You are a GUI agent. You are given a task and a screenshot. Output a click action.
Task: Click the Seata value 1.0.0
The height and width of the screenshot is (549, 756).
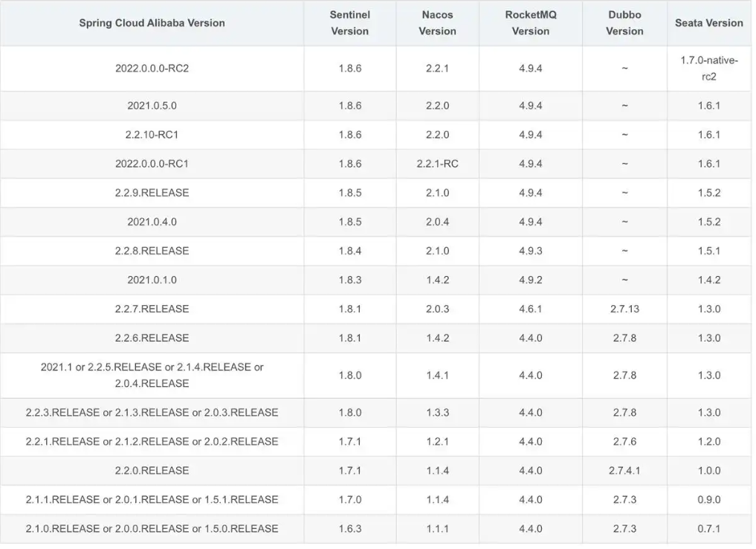(x=708, y=470)
